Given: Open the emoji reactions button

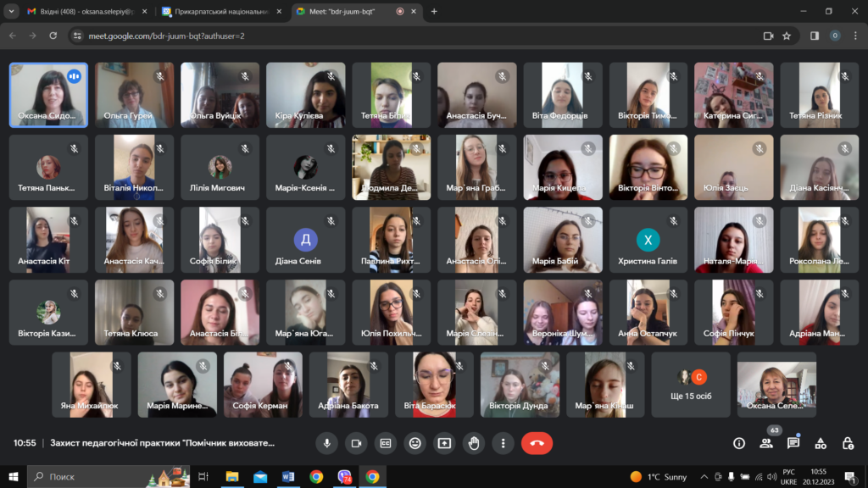Looking at the screenshot, I should click(415, 443).
